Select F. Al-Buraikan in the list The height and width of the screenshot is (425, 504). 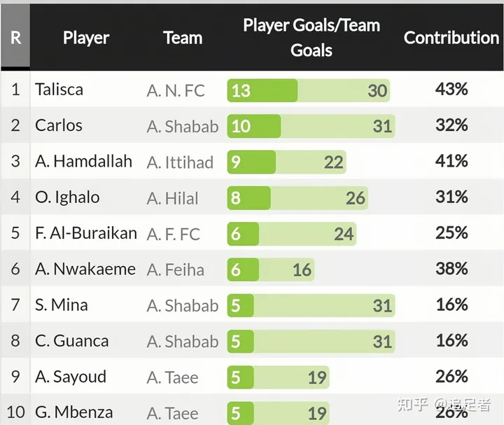pyautogui.click(x=86, y=233)
